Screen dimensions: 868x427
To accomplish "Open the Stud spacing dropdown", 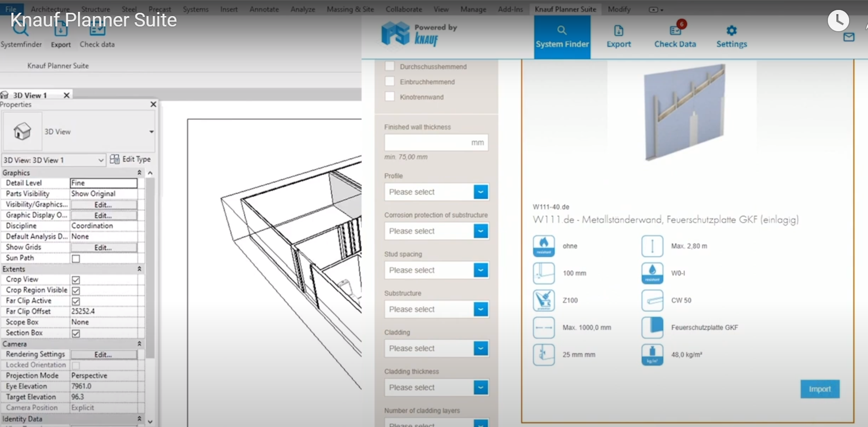I will click(x=437, y=270).
